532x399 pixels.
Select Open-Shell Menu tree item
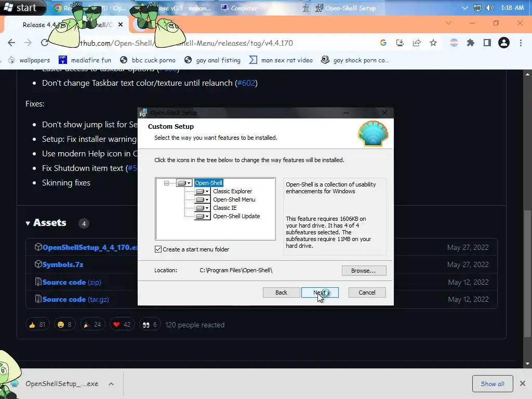(234, 199)
